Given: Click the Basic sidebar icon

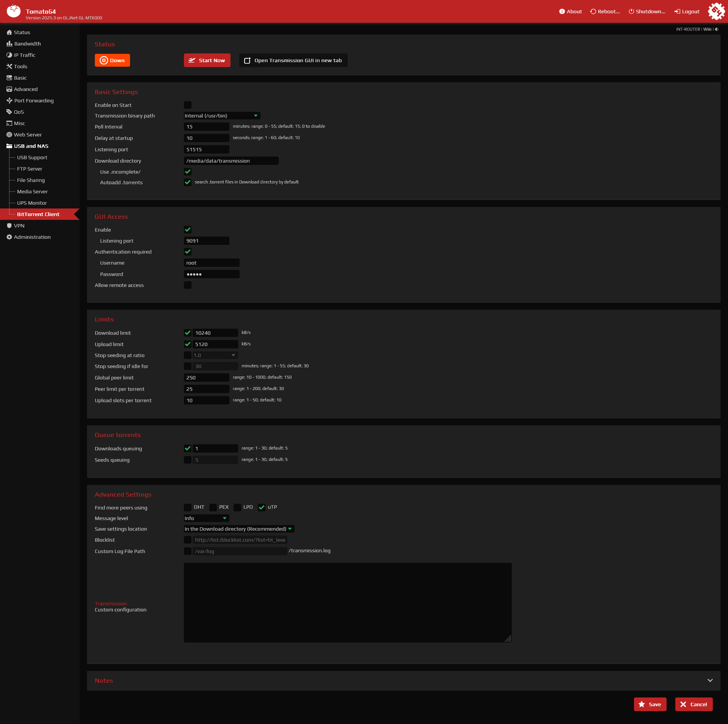Looking at the screenshot, I should 9,78.
